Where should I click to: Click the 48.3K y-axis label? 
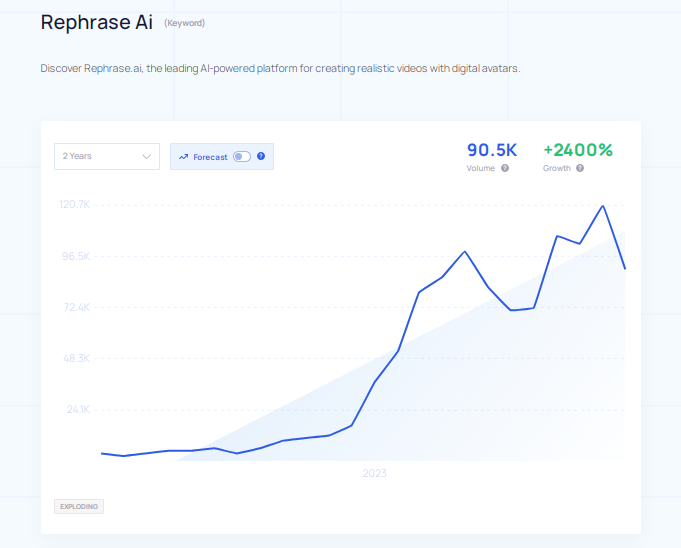76,358
